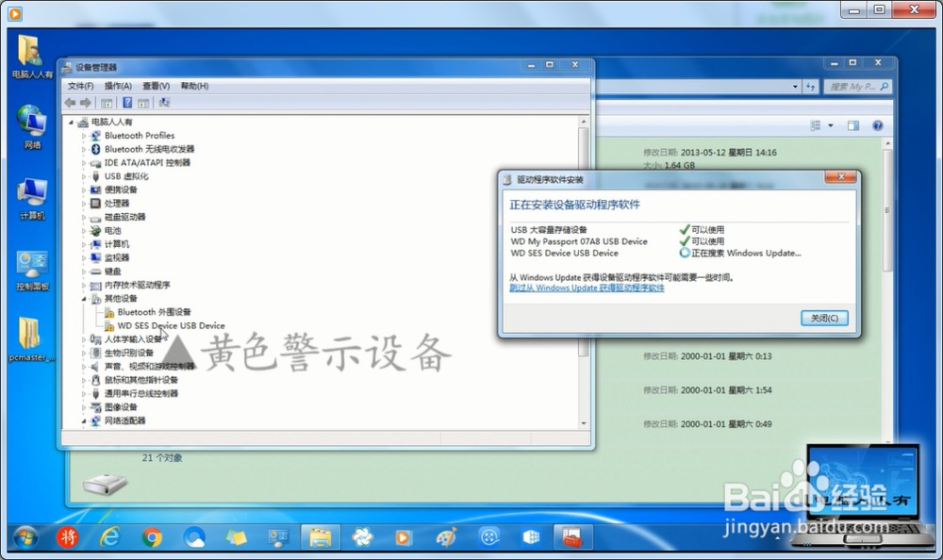Toggle the Explorer preview pane icon

tap(853, 125)
